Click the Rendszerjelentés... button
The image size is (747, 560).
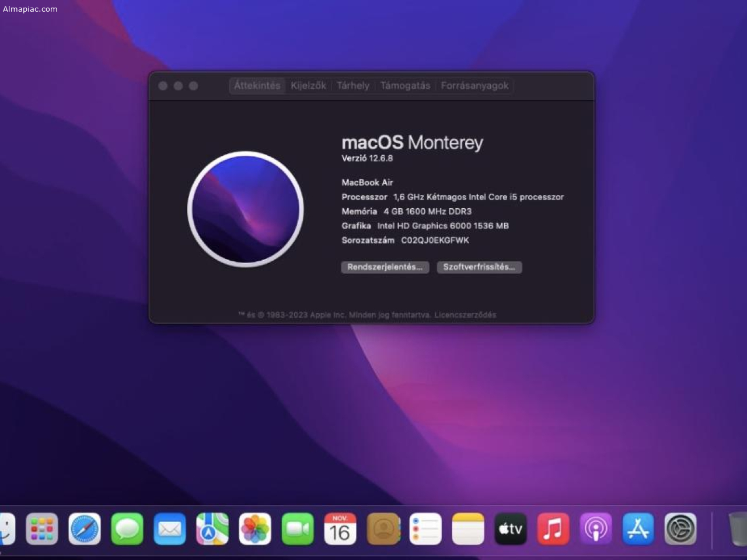click(385, 267)
